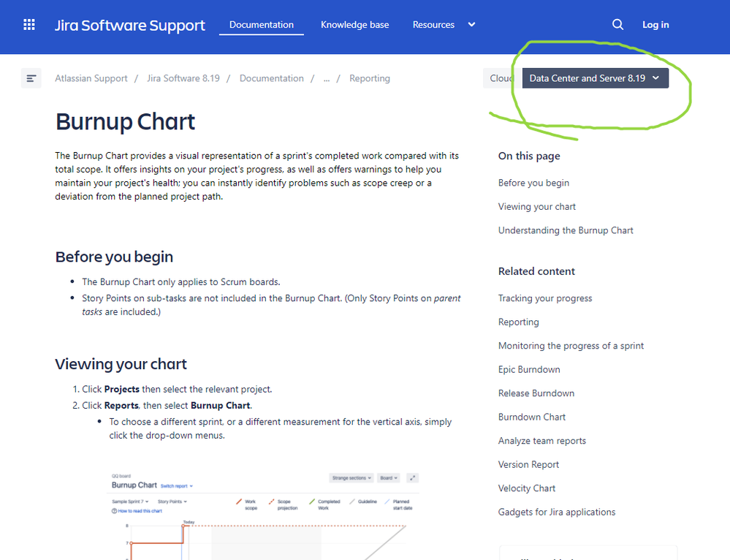Go to Atlassian Support breadcrumb
The height and width of the screenshot is (560, 730).
coord(91,78)
